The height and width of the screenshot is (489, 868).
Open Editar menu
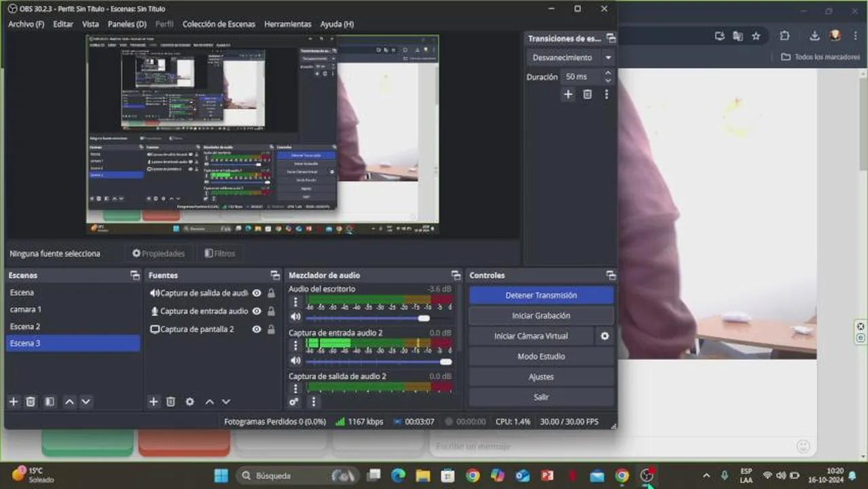click(63, 24)
